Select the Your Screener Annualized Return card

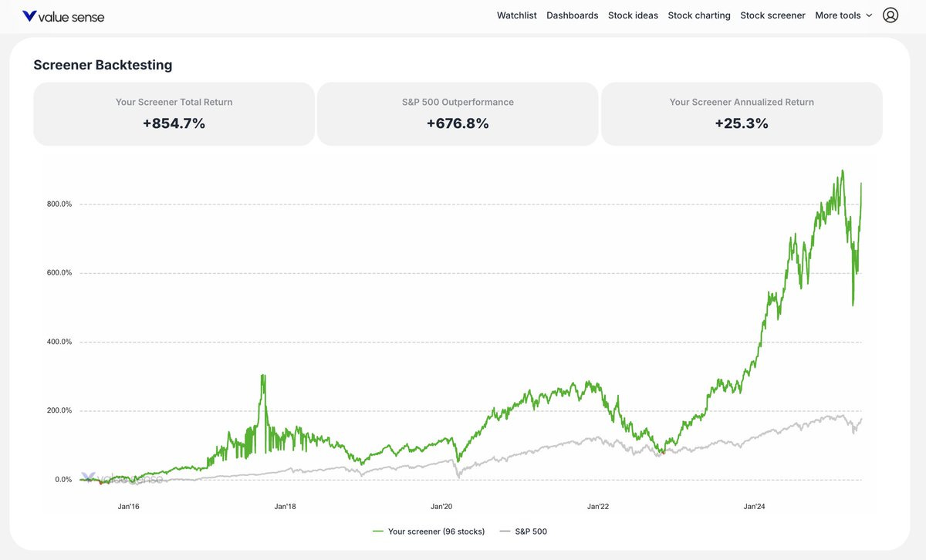741,113
